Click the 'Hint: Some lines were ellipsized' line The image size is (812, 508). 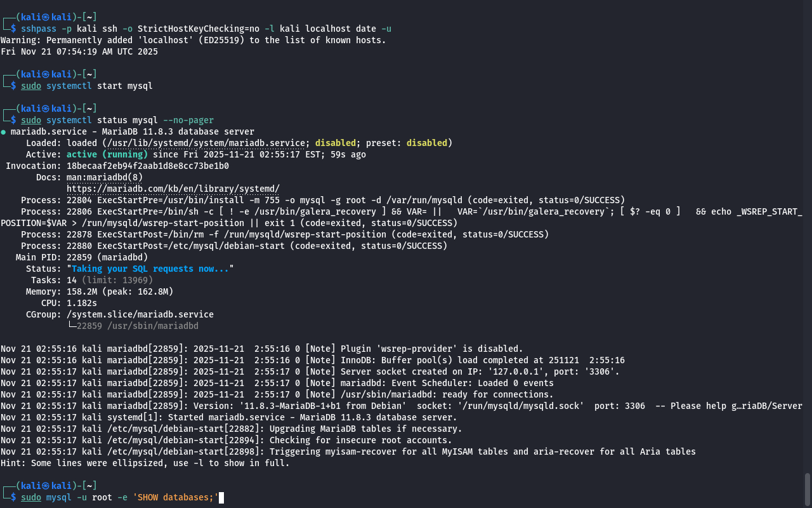pos(145,463)
